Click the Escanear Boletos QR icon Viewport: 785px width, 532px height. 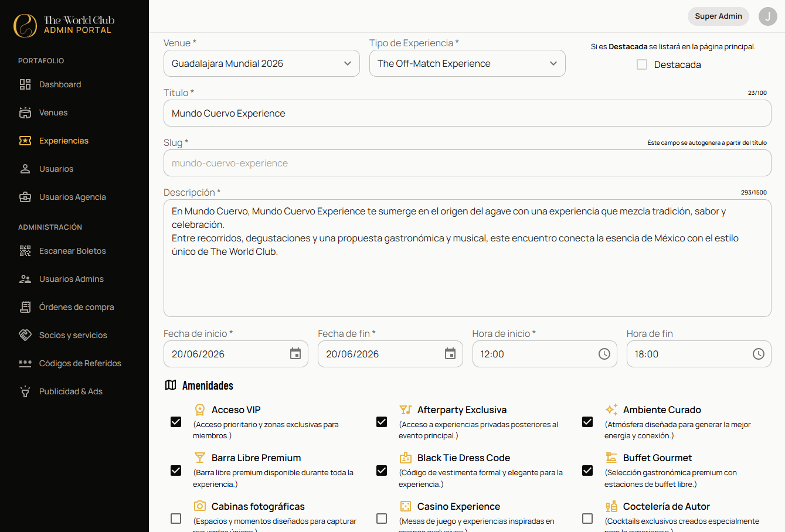[x=25, y=251]
